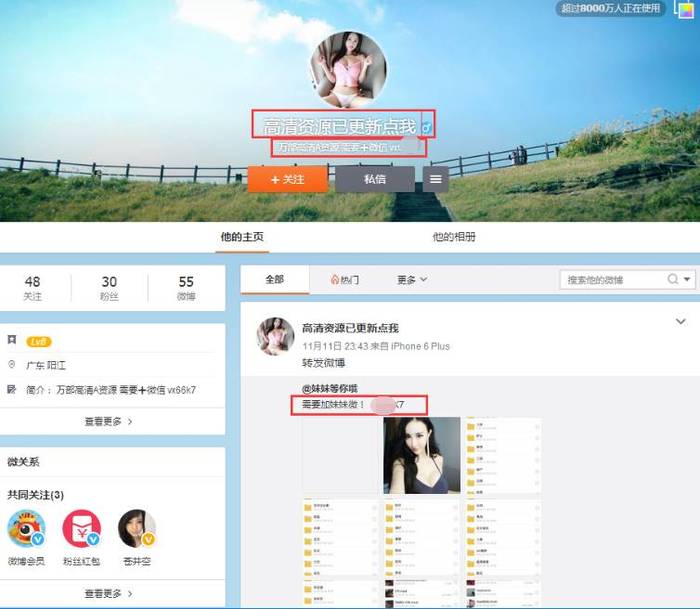Open the @妹妹等你哦 mention link
The width and height of the screenshot is (700, 609).
pyautogui.click(x=330, y=388)
